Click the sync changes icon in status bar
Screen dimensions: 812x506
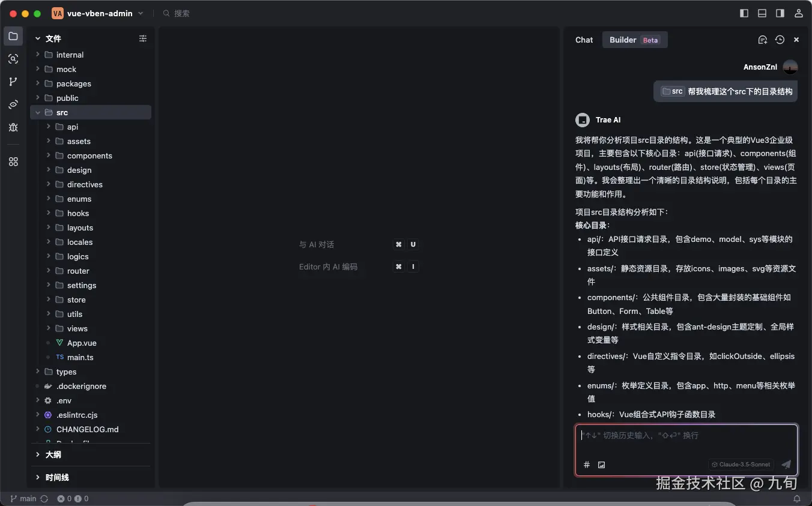pos(44,499)
